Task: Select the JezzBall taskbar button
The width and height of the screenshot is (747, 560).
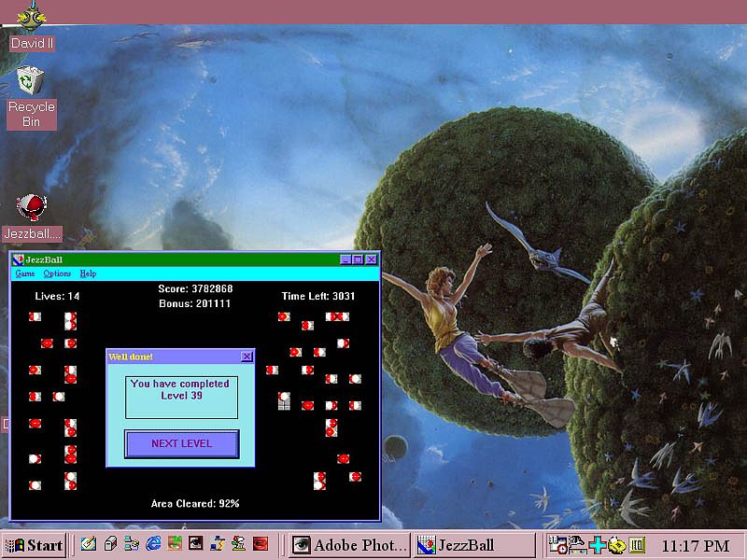Action: coord(474,545)
